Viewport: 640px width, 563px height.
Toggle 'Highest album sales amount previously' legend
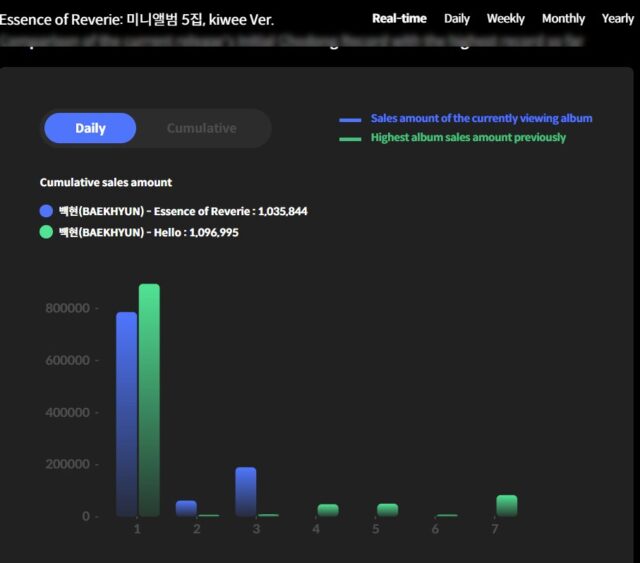pos(468,137)
